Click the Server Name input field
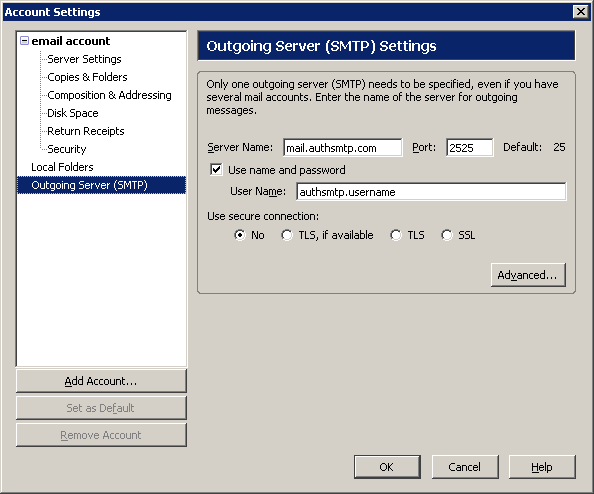 click(342, 147)
